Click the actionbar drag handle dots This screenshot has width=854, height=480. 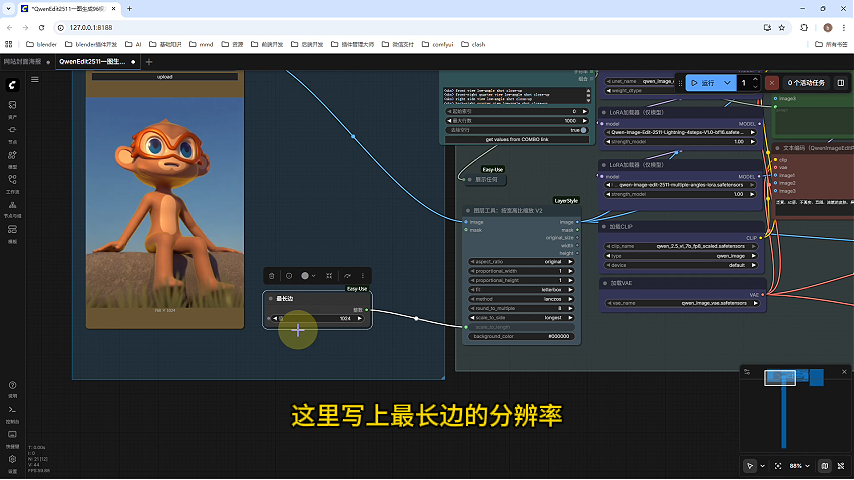click(680, 83)
